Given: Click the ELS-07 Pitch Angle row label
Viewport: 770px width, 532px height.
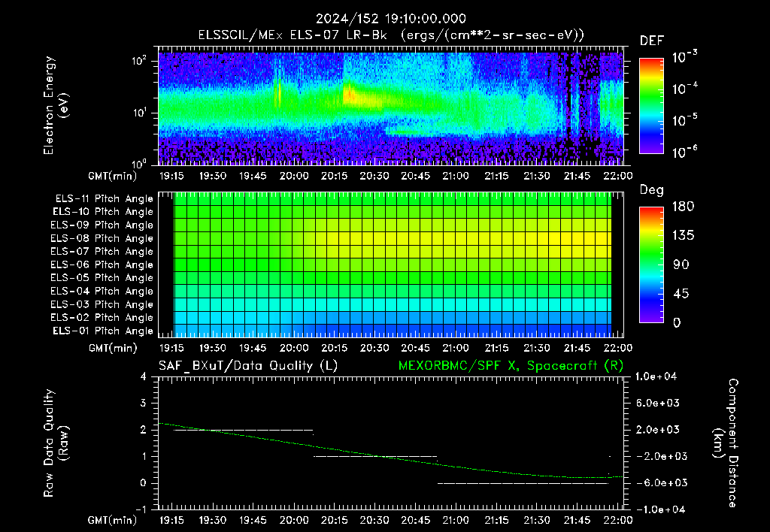Looking at the screenshot, I should tap(102, 252).
